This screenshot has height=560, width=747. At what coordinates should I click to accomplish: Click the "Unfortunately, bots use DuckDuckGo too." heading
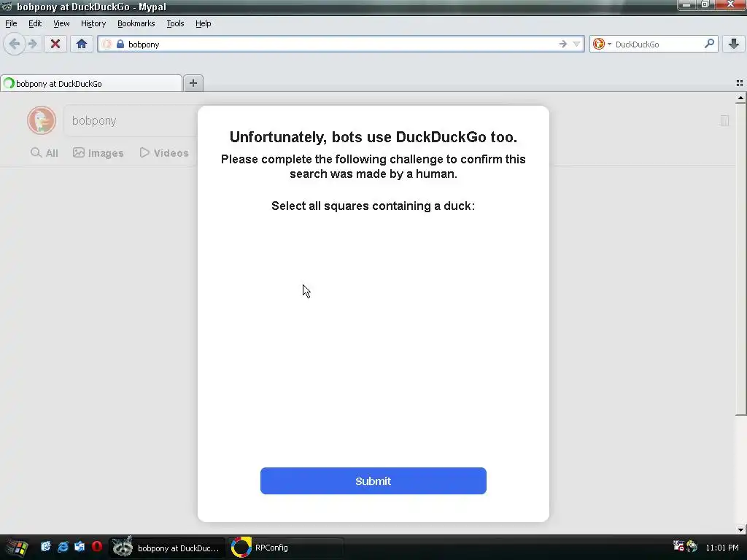click(x=373, y=137)
